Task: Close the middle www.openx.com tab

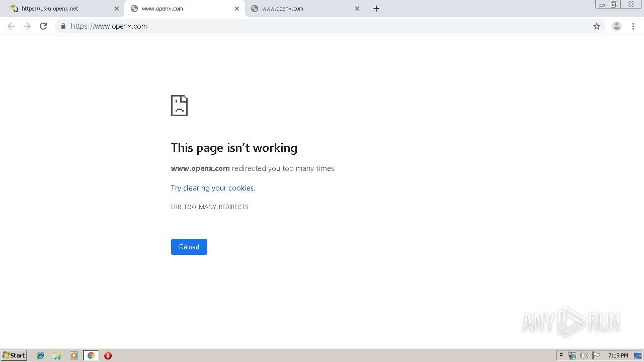Action: pyautogui.click(x=237, y=9)
